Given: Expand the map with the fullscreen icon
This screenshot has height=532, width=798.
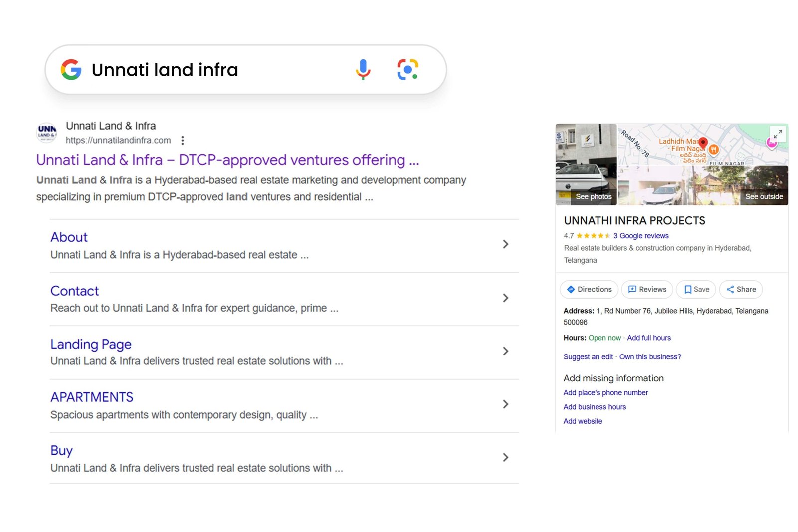Looking at the screenshot, I should pos(778,134).
